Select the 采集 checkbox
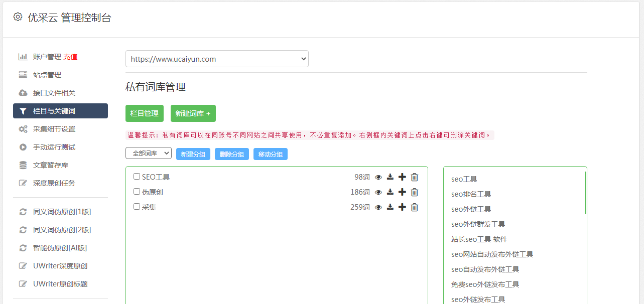The image size is (644, 304). point(137,207)
